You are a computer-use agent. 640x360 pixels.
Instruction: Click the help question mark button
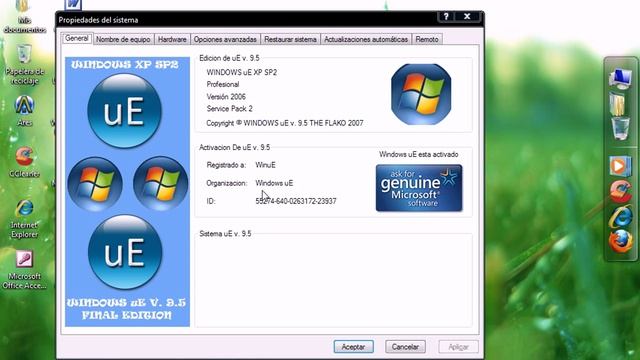pyautogui.click(x=446, y=16)
